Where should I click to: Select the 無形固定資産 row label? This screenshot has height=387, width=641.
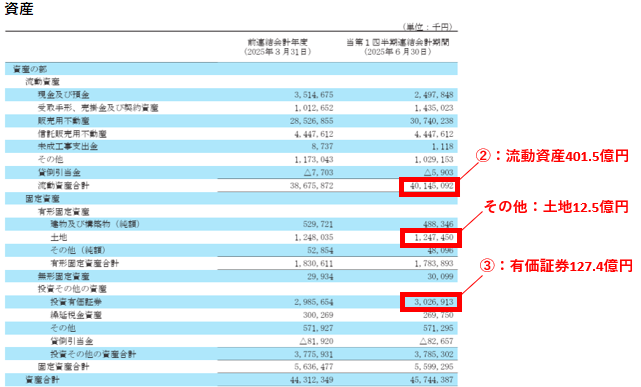pos(63,276)
